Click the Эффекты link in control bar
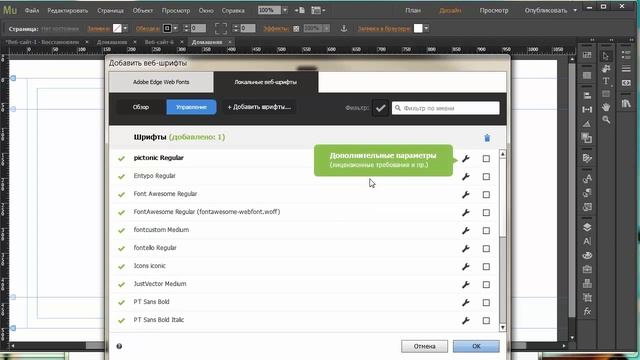The width and height of the screenshot is (640, 360). pos(276,29)
